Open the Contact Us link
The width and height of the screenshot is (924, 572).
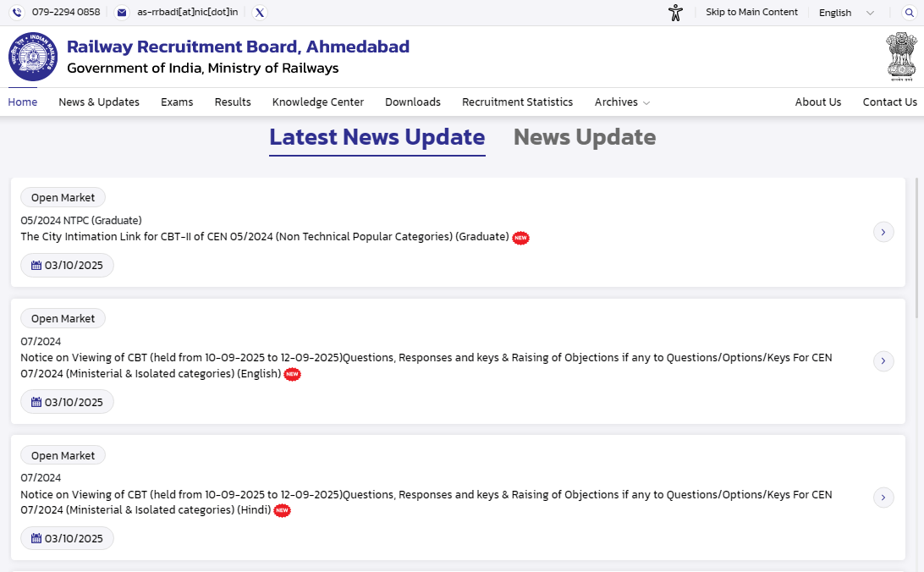tap(889, 102)
